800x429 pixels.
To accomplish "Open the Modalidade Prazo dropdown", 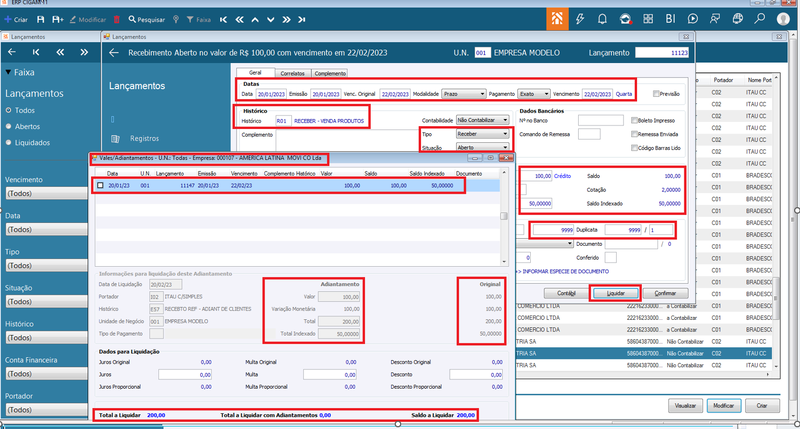I will [x=463, y=94].
